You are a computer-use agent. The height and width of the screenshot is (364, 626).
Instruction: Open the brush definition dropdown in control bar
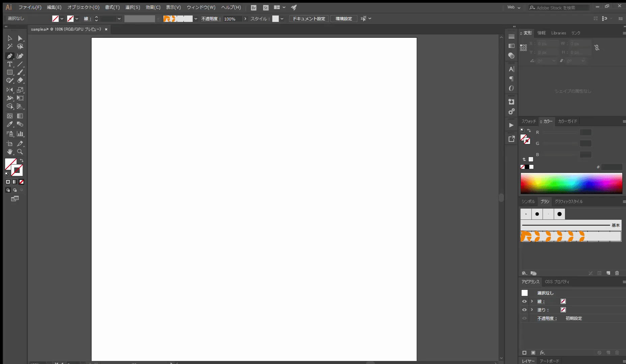pyautogui.click(x=196, y=19)
